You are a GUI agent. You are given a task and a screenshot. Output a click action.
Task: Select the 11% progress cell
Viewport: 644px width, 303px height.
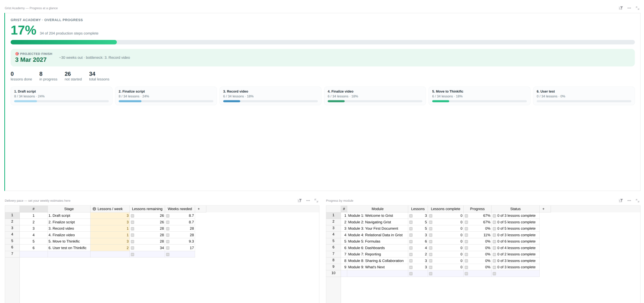[477, 235]
